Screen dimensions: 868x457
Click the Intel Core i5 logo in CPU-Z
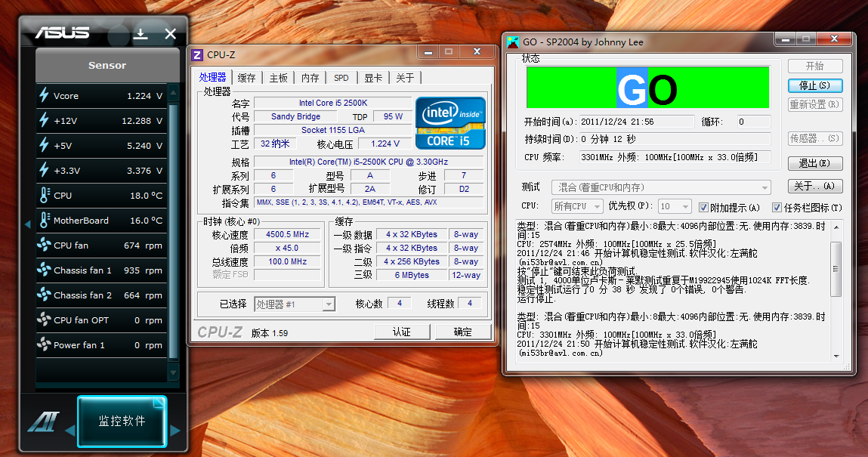[450, 123]
